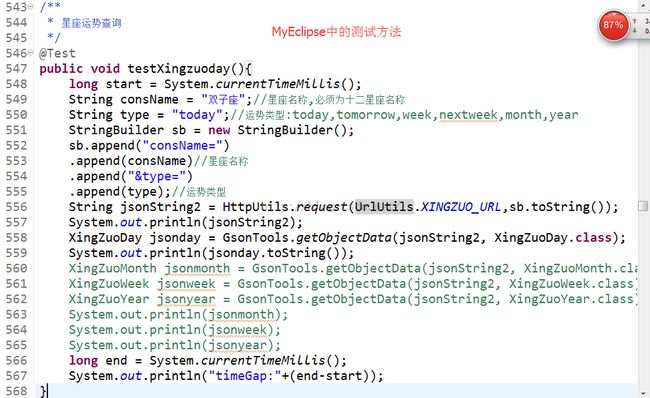Click line number 547 in the gutter
The image size is (650, 398).
[x=16, y=69]
